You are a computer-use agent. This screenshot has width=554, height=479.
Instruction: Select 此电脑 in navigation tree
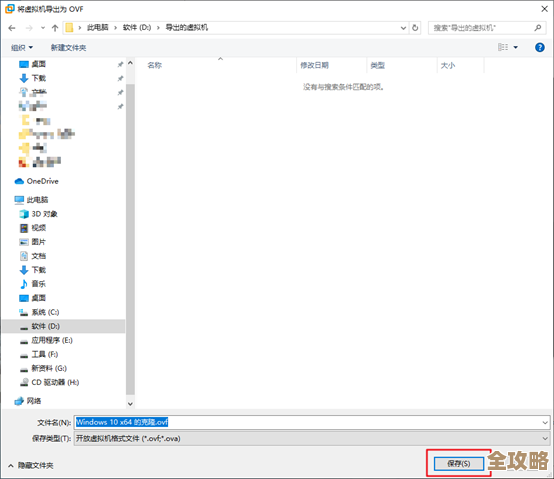click(x=37, y=200)
